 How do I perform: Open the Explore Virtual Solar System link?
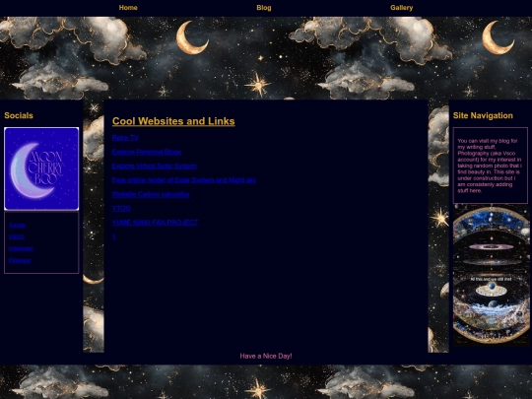[155, 166]
